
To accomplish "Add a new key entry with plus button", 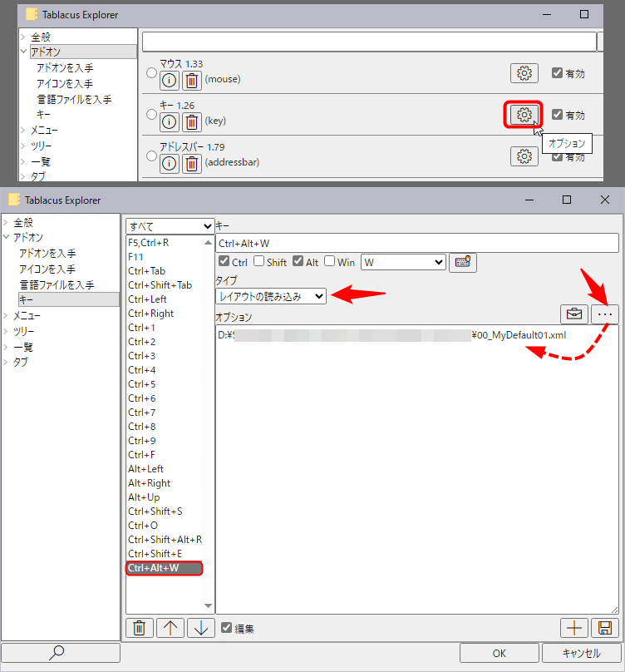I will click(574, 628).
